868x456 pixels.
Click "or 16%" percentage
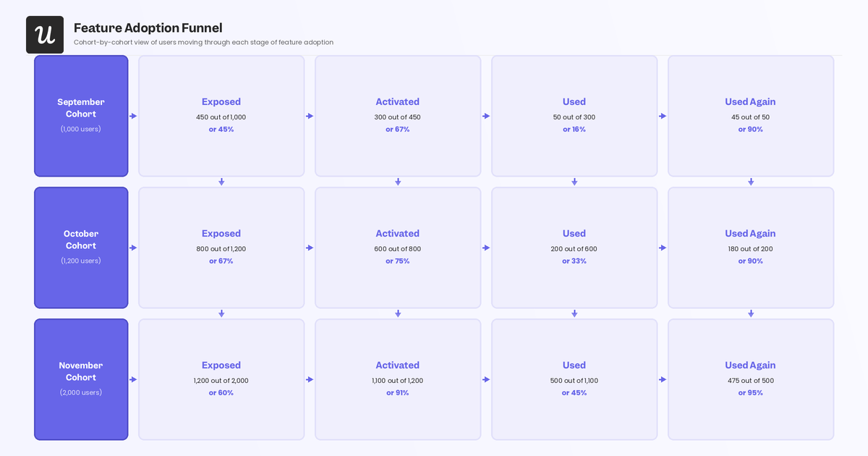(574, 130)
